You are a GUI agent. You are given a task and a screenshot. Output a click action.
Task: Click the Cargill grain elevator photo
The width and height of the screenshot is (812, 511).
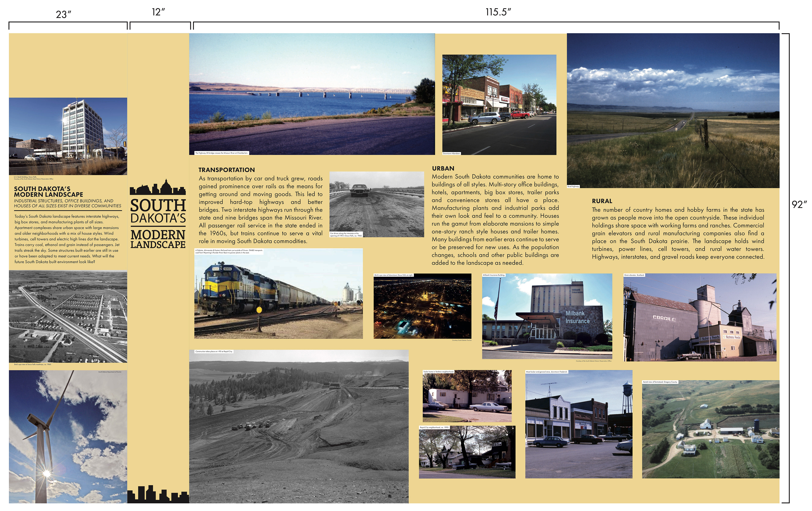click(x=700, y=317)
